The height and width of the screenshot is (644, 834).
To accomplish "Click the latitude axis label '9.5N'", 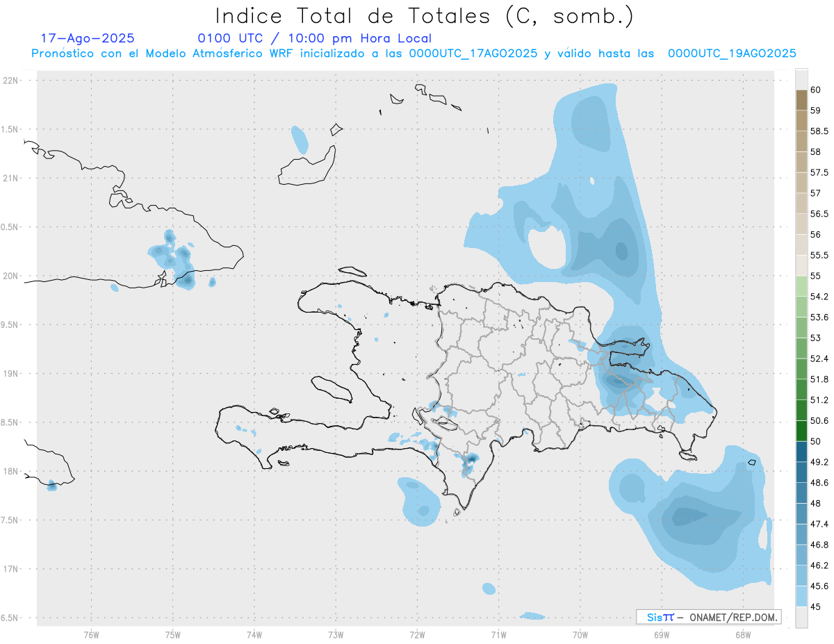I will 10,325.
